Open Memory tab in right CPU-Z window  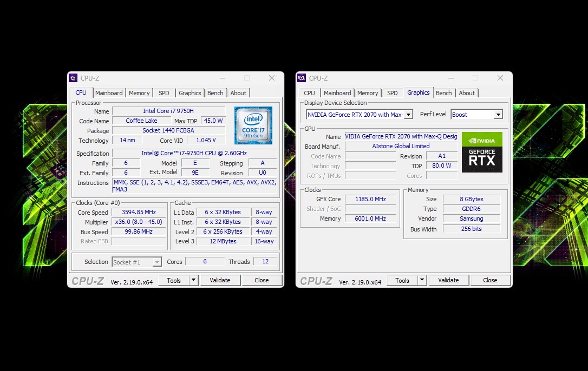click(x=368, y=93)
